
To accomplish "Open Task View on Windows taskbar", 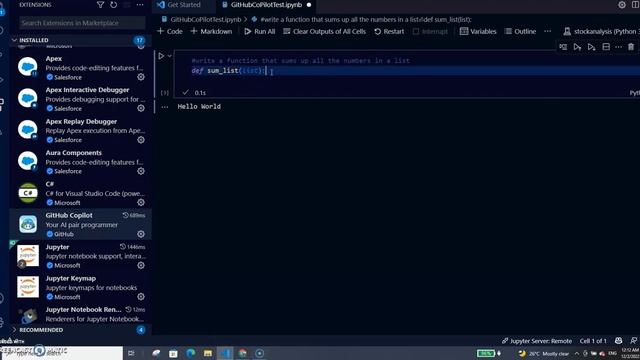I will 131,353.
